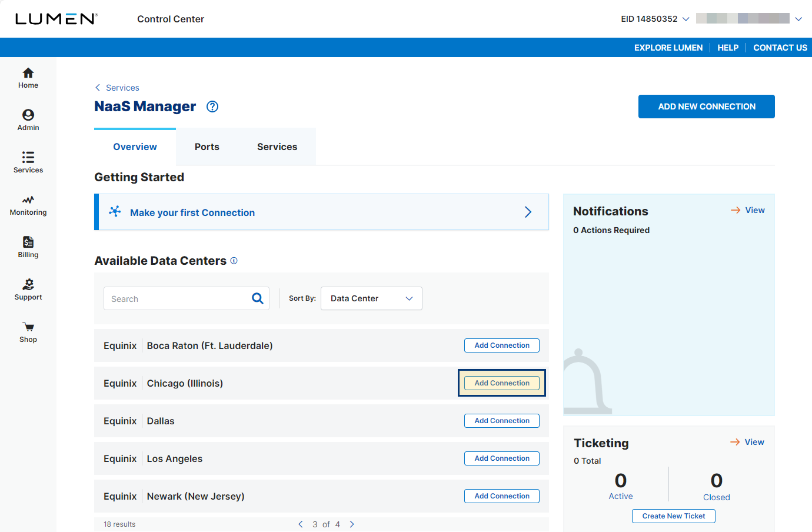Add Connection for Dallas

[x=502, y=421]
